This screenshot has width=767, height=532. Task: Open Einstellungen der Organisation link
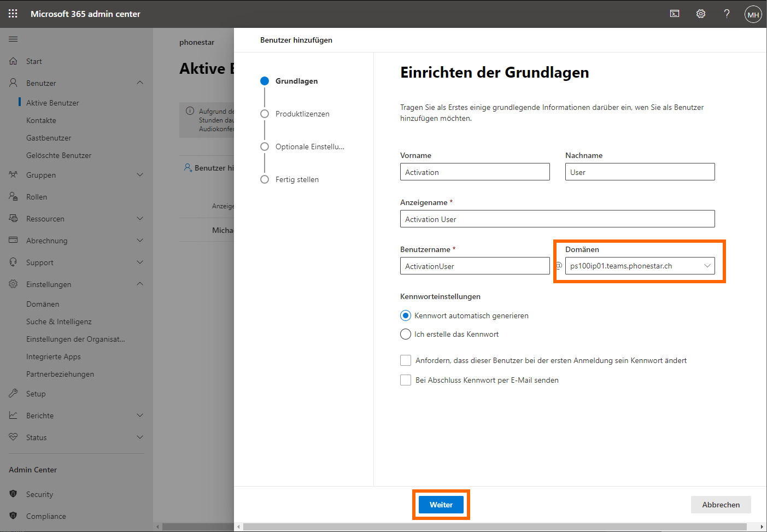tap(75, 339)
